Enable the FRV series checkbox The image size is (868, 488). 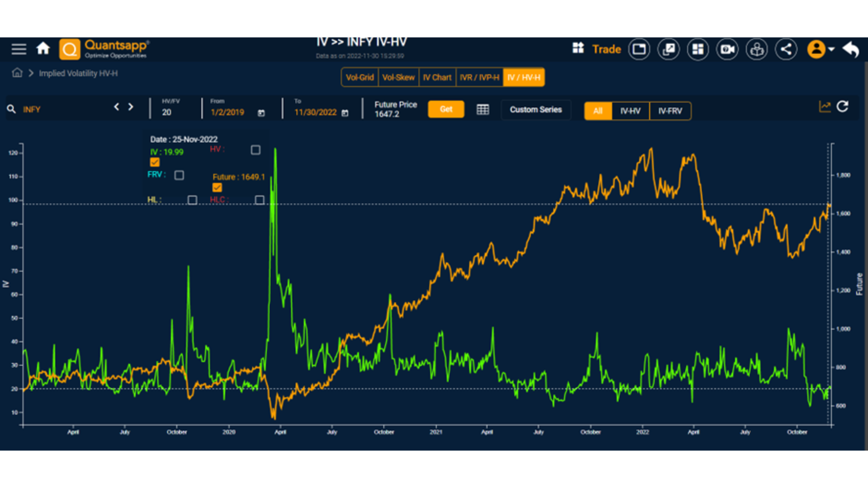tap(179, 175)
